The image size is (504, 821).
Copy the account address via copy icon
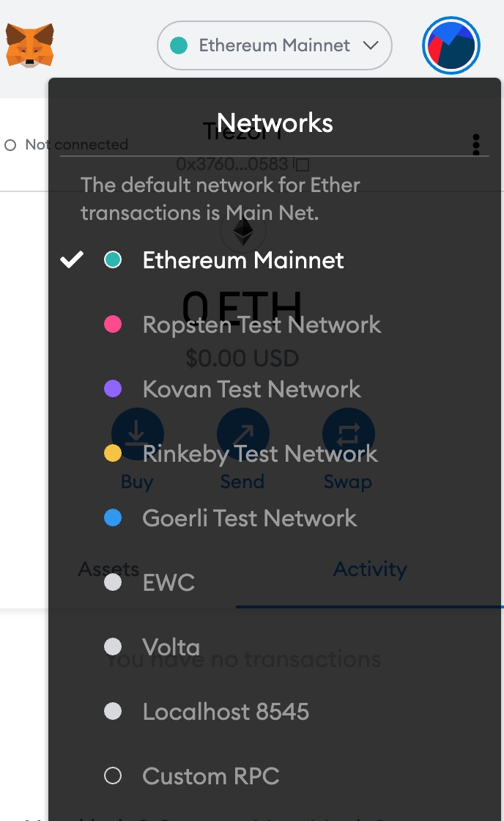tap(302, 165)
